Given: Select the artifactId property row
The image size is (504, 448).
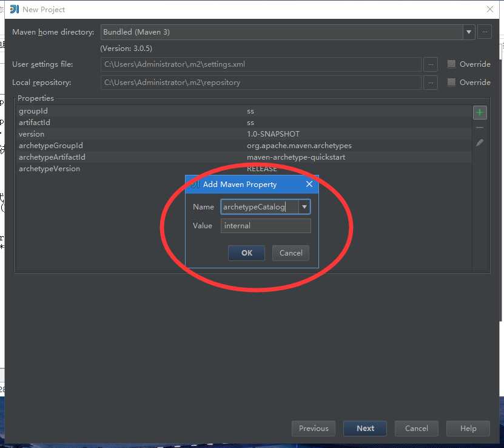Looking at the screenshot, I should pos(244,123).
